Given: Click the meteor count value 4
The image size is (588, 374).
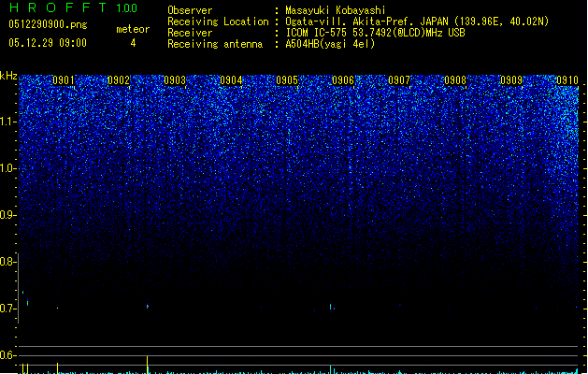Looking at the screenshot, I should 133,43.
